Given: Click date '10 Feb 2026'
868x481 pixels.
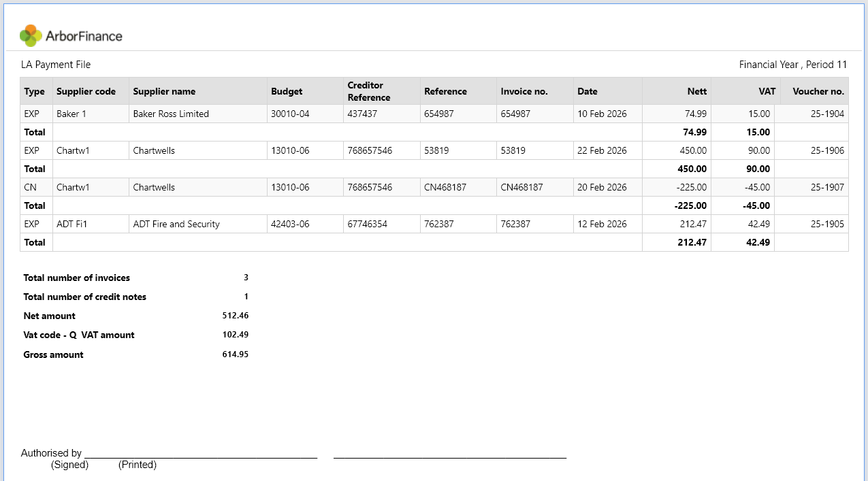Looking at the screenshot, I should click(x=602, y=114).
